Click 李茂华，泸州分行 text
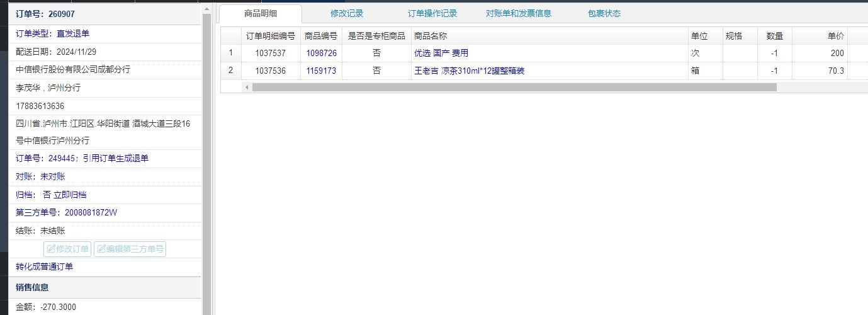Screen dimensions: 868x315 48,88
